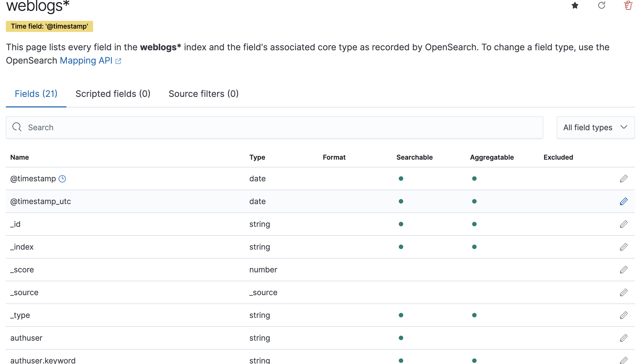Refresh the field list icon
Image resolution: width=640 pixels, height=364 pixels.
coord(602,5)
